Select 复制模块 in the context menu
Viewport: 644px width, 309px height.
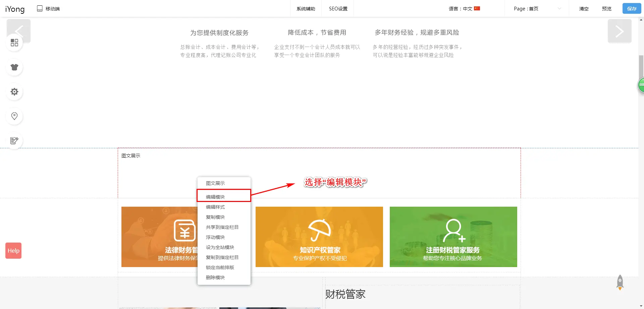215,217
